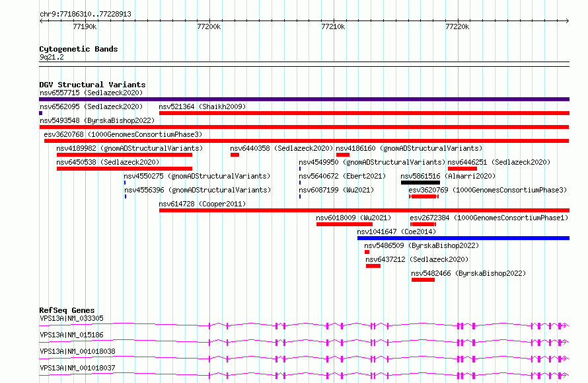
Task: Select the Cytogenetic Bands track title
Action: tap(79, 49)
